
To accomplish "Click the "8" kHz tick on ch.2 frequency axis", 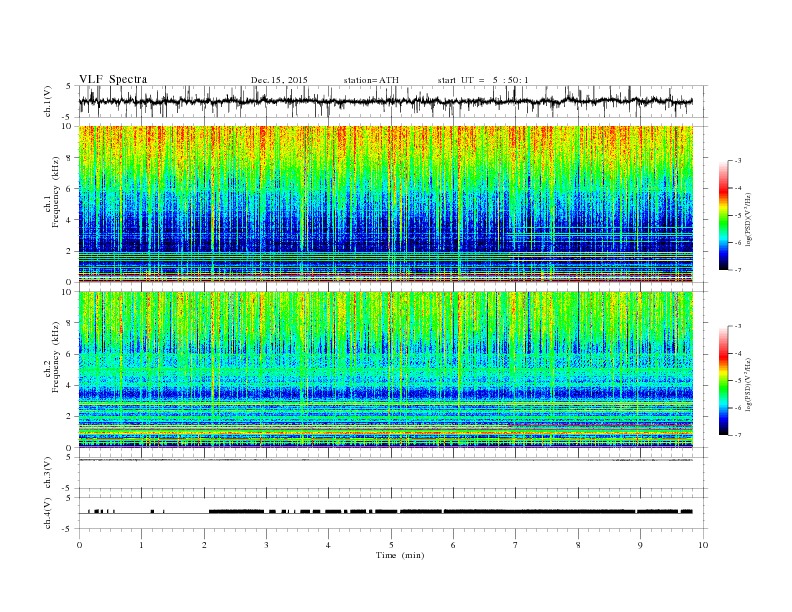I will click(69, 323).
